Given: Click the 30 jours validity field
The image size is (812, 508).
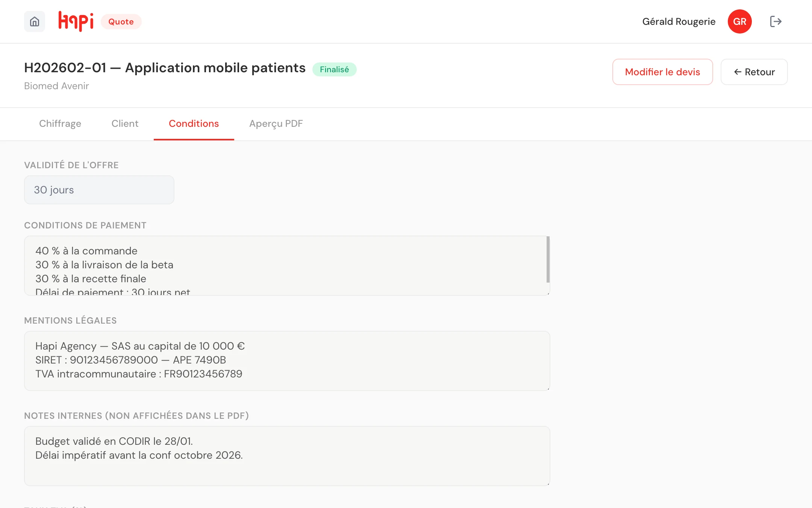Looking at the screenshot, I should [99, 190].
